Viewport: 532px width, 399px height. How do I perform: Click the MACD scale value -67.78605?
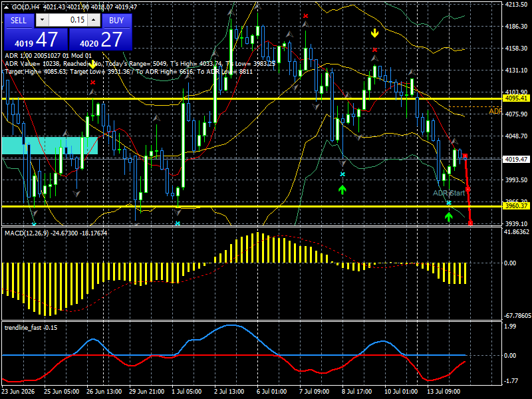point(517,316)
